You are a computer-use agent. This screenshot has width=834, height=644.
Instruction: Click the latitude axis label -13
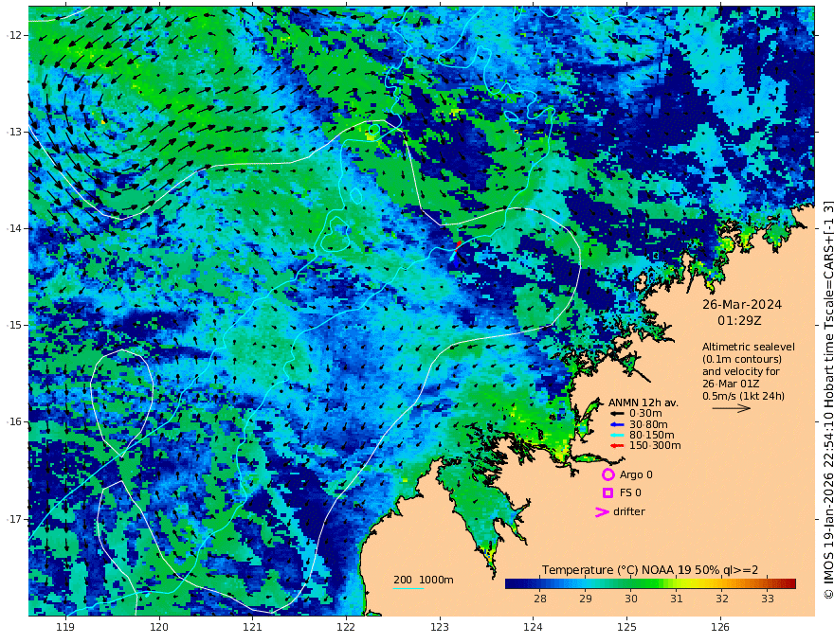[14, 132]
